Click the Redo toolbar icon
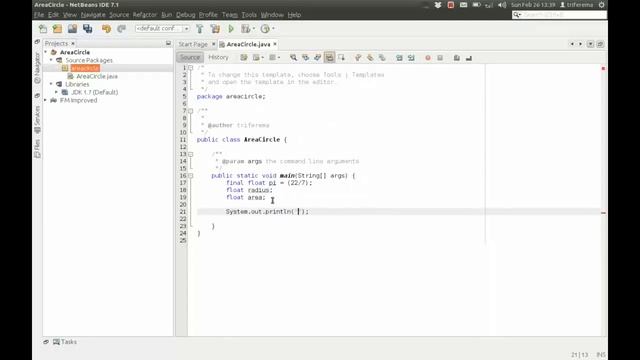The height and width of the screenshot is (360, 640). (121, 29)
